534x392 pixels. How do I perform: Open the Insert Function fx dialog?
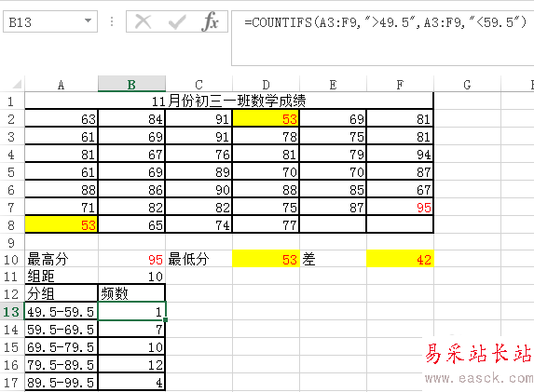210,21
